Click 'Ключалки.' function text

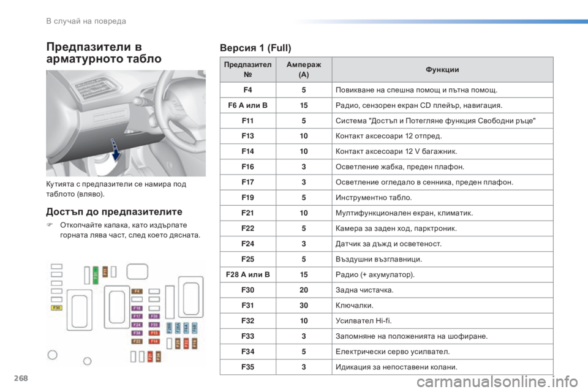pos(355,305)
